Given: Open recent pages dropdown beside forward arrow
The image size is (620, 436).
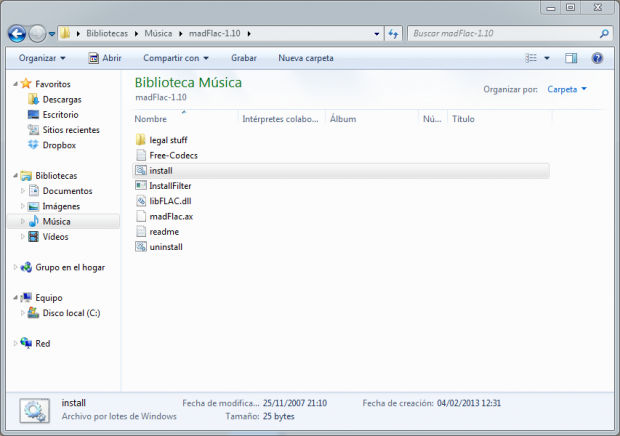Looking at the screenshot, I should [52, 34].
